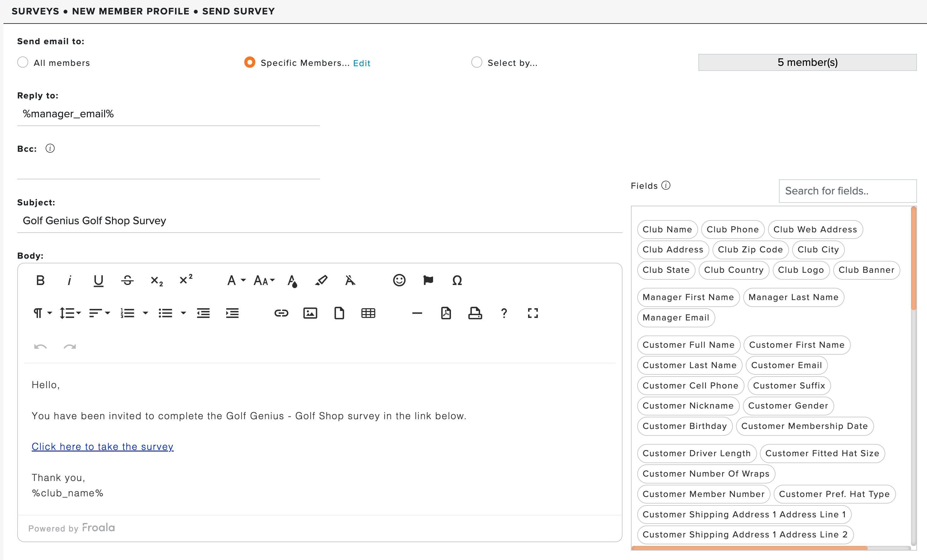The height and width of the screenshot is (560, 927).
Task: Insert special character omega icon
Action: (457, 281)
